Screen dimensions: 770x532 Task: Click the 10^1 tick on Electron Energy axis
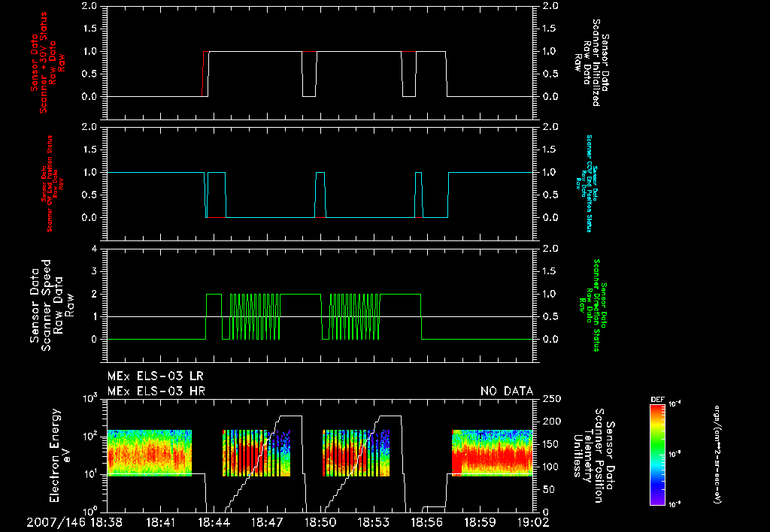[x=90, y=473]
